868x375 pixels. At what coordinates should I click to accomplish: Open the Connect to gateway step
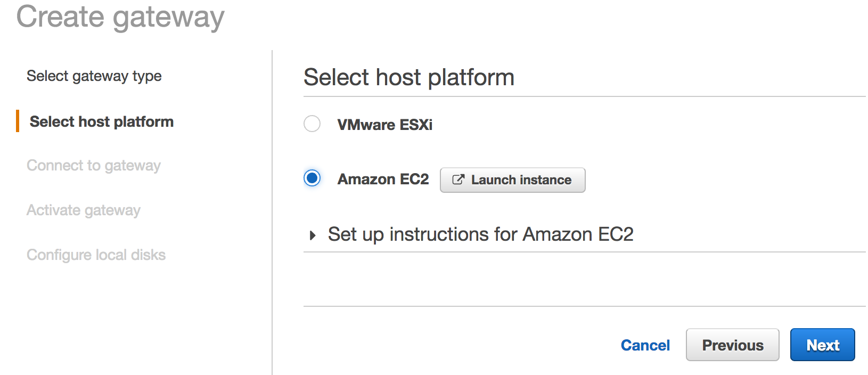click(x=94, y=166)
